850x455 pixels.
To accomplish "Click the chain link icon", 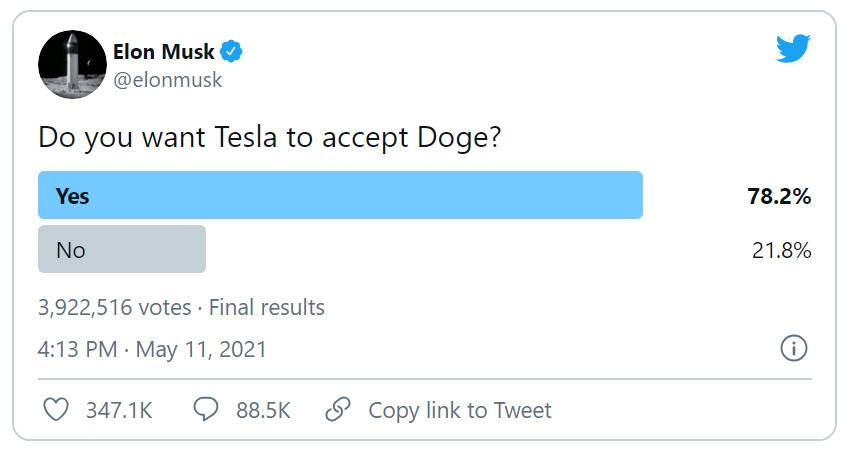I will pyautogui.click(x=338, y=409).
